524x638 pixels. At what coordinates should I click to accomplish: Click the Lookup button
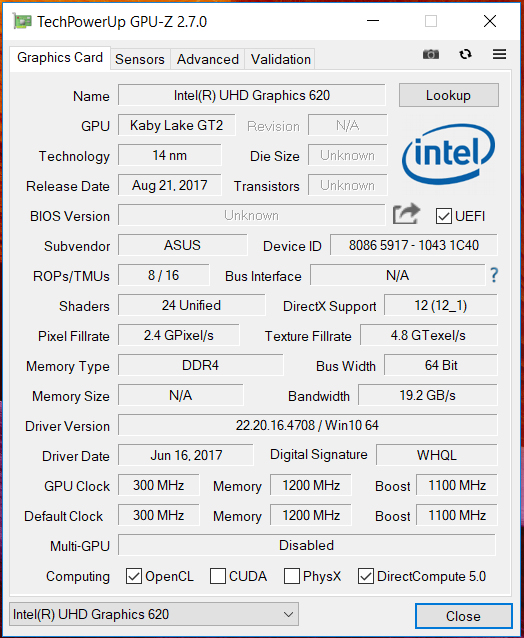[x=448, y=95]
